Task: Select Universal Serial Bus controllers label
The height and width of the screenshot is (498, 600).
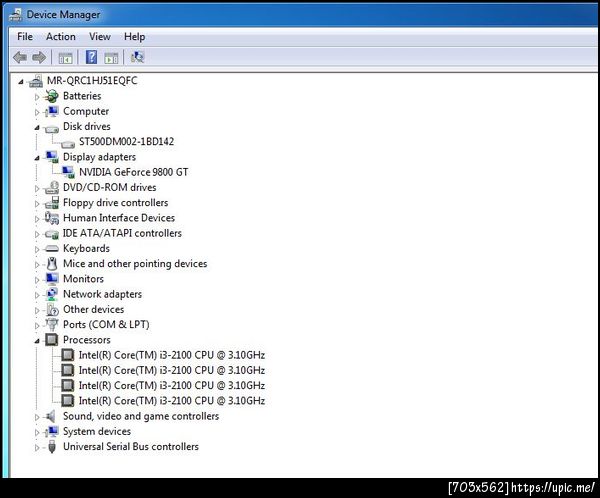Action: (131, 447)
